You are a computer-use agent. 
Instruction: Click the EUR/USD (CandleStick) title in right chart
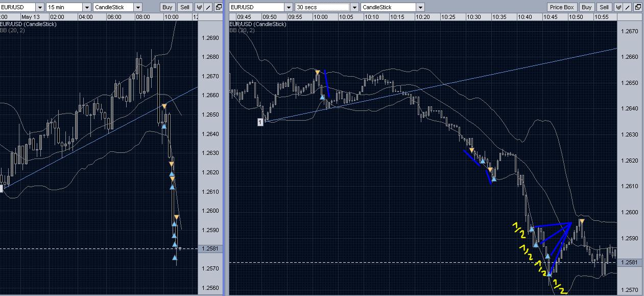(x=258, y=24)
